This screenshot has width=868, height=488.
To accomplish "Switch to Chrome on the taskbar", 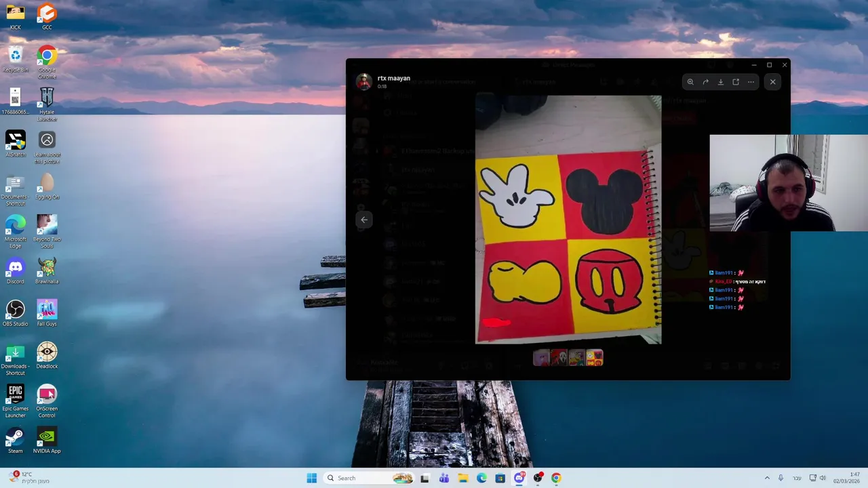I will (x=556, y=478).
